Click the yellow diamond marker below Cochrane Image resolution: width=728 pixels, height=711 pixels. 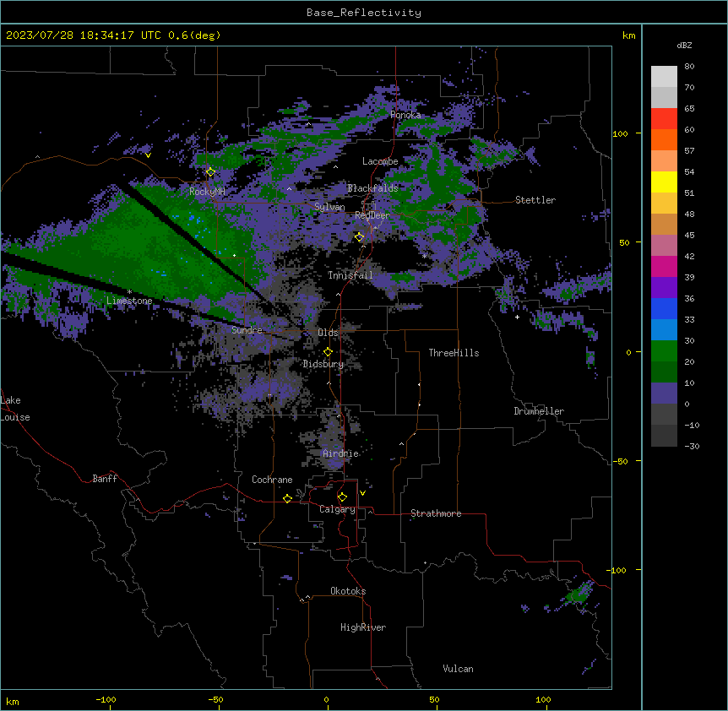(x=287, y=498)
